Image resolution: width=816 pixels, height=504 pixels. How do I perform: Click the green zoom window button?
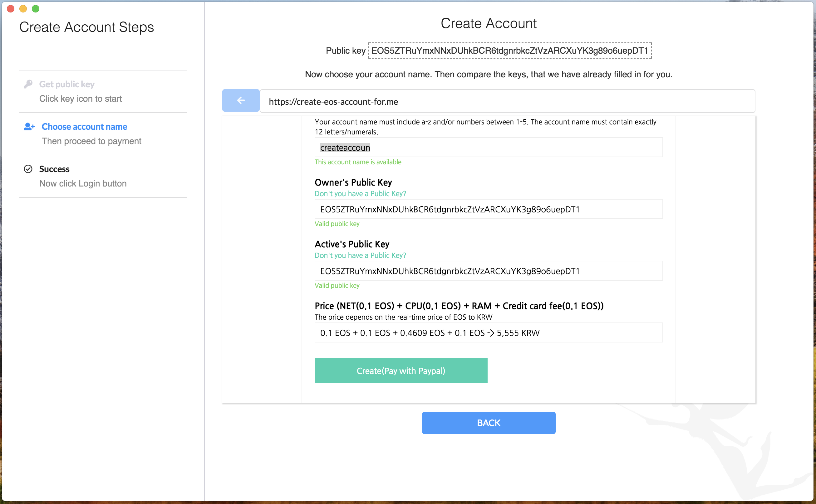(x=36, y=9)
